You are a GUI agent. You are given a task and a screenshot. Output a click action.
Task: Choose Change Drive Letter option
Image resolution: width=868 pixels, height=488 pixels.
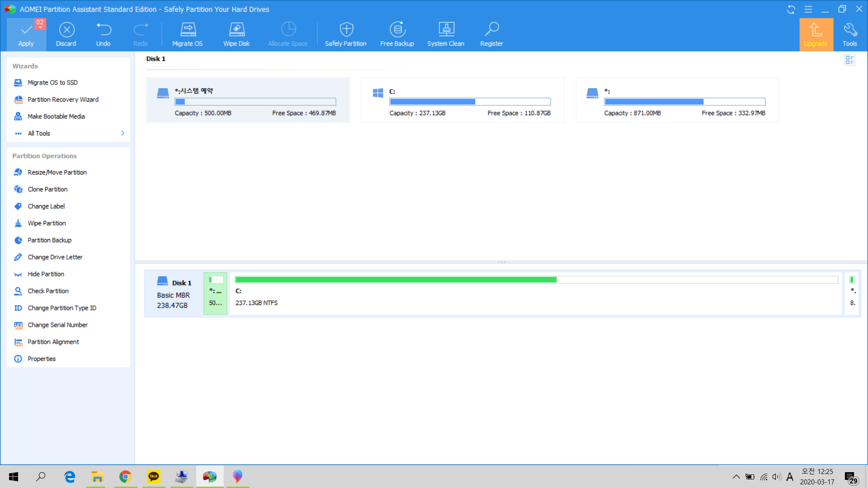(55, 257)
